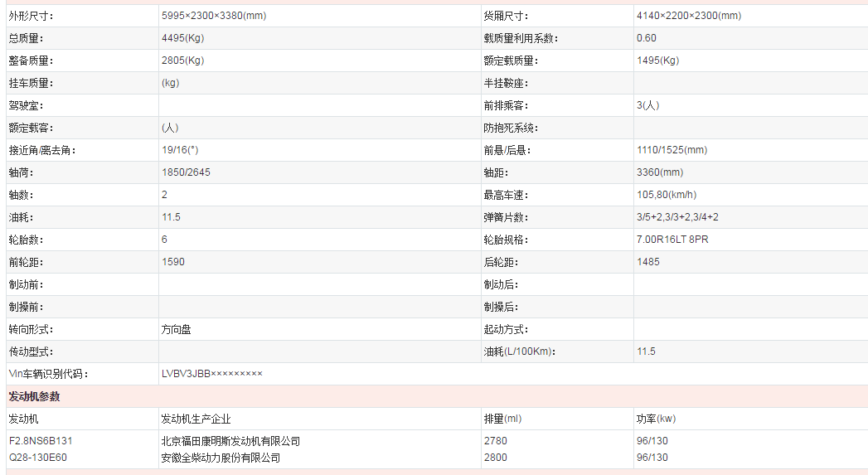This screenshot has width=868, height=475.
Task: Select the VIN code LVBV3JBB×××××××××
Action: click(x=211, y=374)
